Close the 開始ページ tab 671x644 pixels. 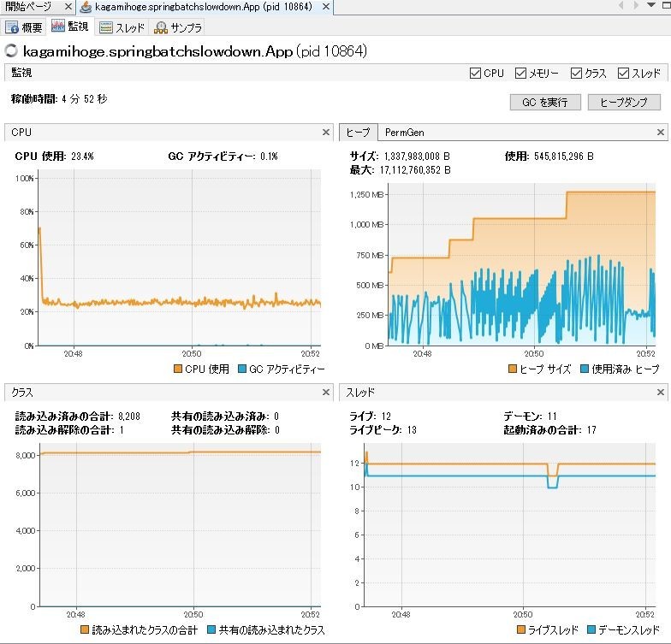68,7
